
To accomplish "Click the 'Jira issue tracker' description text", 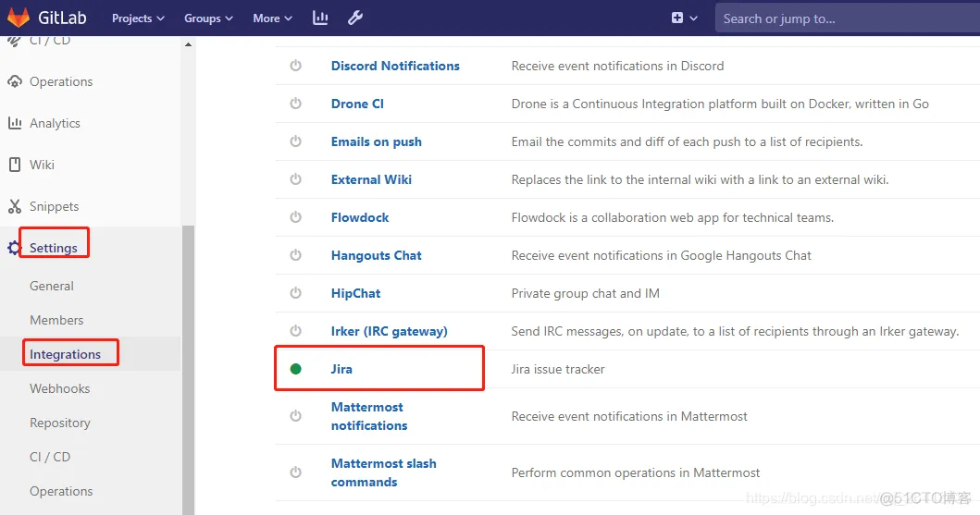I will point(558,369).
